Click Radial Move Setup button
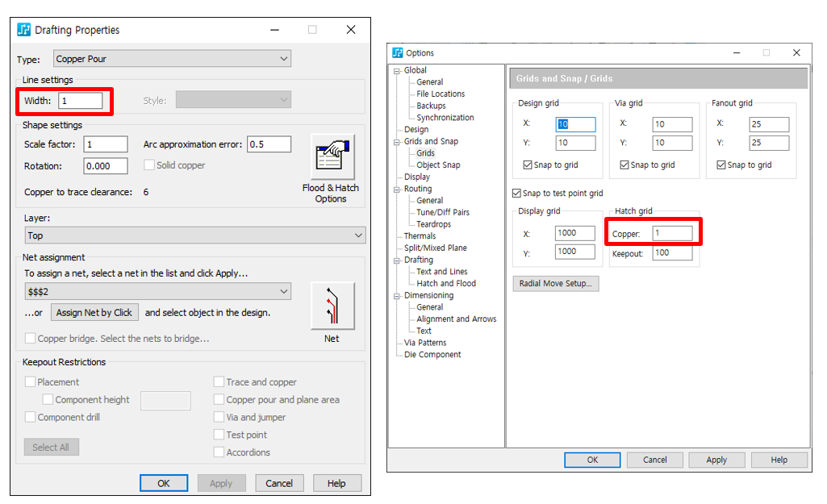827x504 pixels. [x=555, y=284]
